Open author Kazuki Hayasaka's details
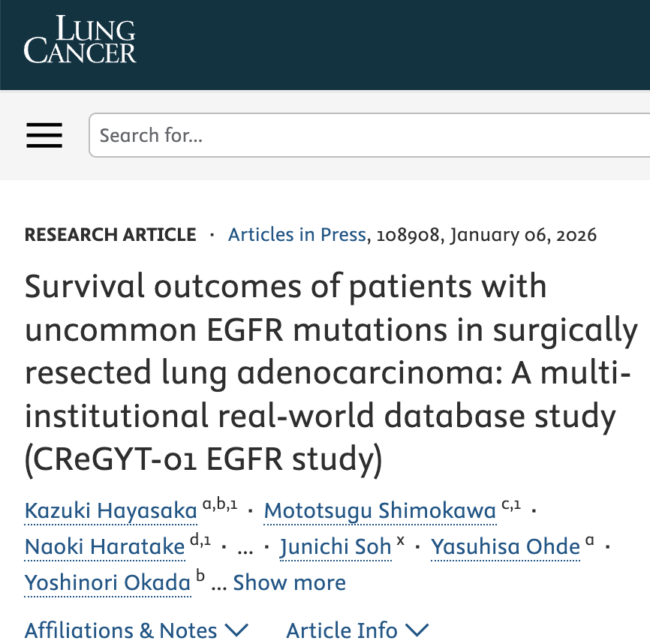Screen dimensions: 650x644 point(110,511)
